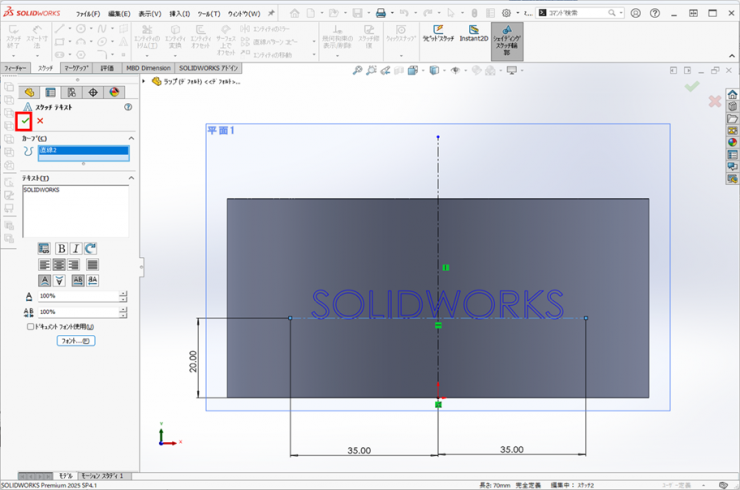Increase the width factor percentage stepper

(x=123, y=293)
